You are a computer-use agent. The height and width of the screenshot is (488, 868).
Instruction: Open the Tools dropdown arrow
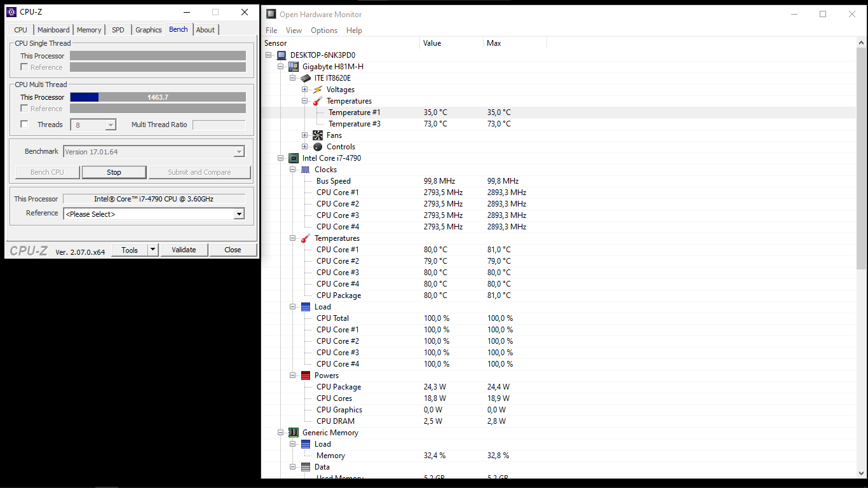[153, 250]
